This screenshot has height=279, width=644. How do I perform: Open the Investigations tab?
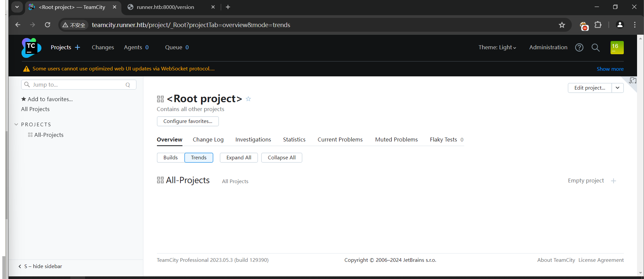point(253,139)
